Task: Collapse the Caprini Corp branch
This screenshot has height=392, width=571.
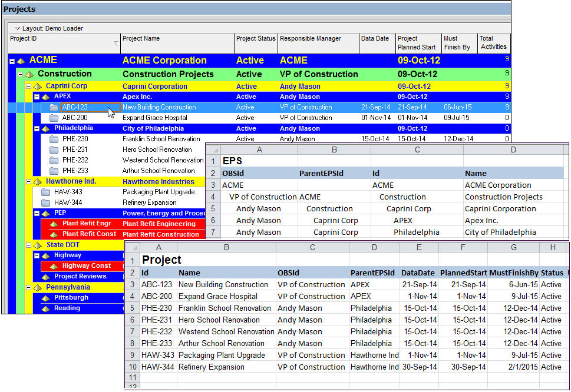Action: 28,87
